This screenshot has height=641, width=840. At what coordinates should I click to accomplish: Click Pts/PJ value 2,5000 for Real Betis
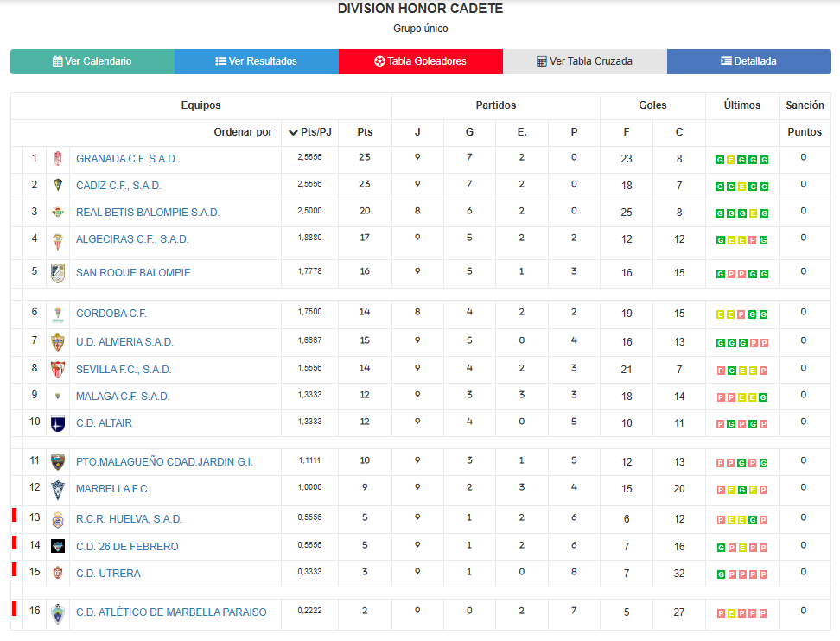pyautogui.click(x=309, y=211)
